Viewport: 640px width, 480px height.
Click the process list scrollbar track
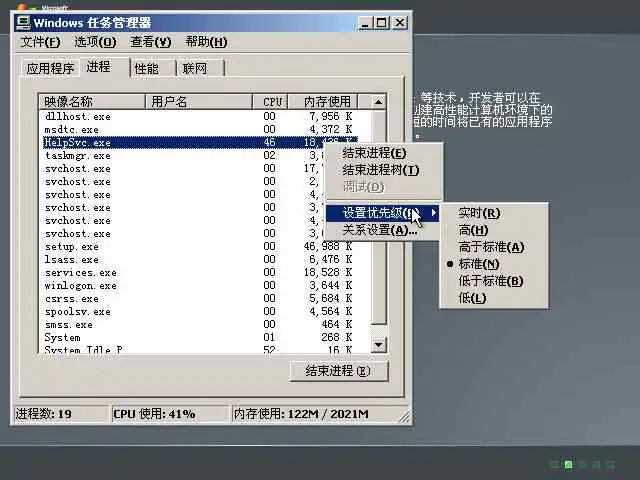point(378,331)
